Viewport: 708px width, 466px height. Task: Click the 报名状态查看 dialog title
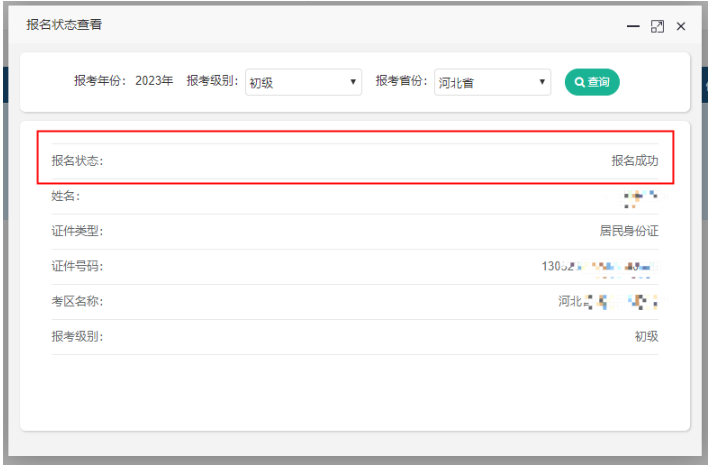64,24
